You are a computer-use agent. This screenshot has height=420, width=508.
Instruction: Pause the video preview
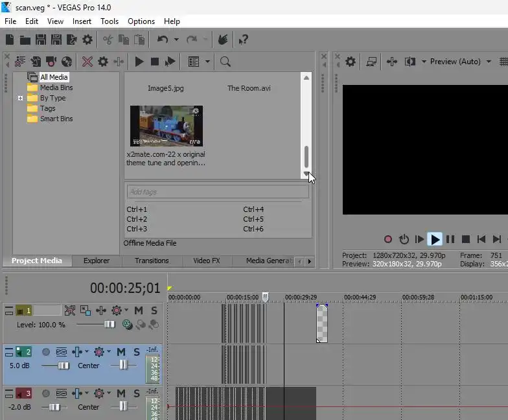tap(450, 240)
